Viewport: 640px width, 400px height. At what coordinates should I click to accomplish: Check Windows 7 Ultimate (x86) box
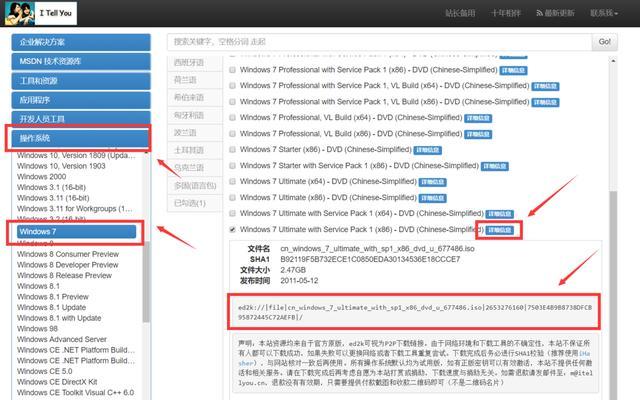pos(232,198)
